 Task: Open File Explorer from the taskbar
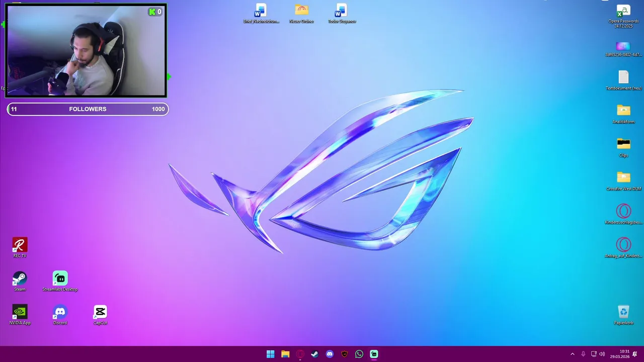[285, 354]
